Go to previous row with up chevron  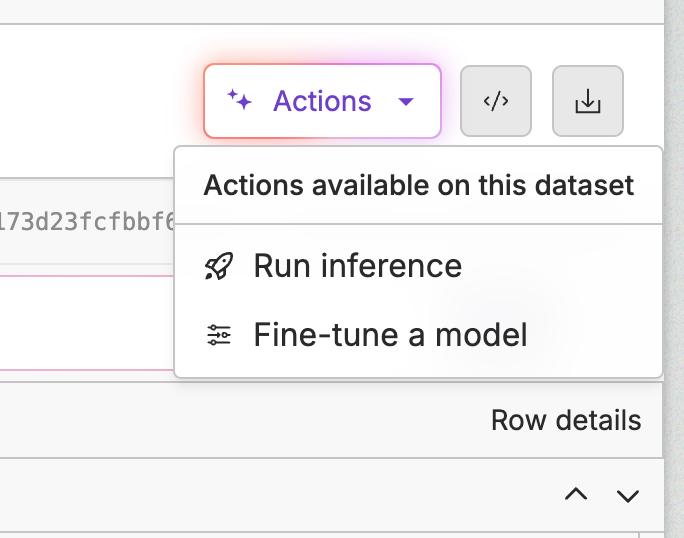click(575, 494)
